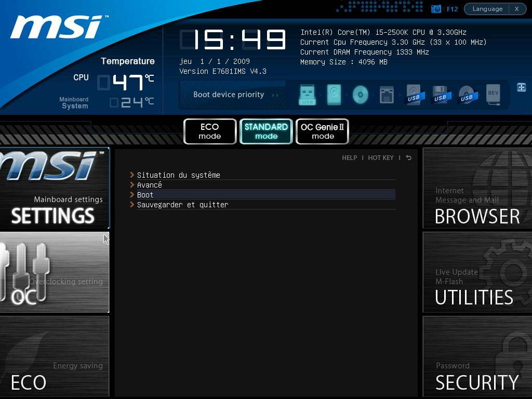Enable ECO mode
This screenshot has width=532, height=399.
pyautogui.click(x=210, y=131)
